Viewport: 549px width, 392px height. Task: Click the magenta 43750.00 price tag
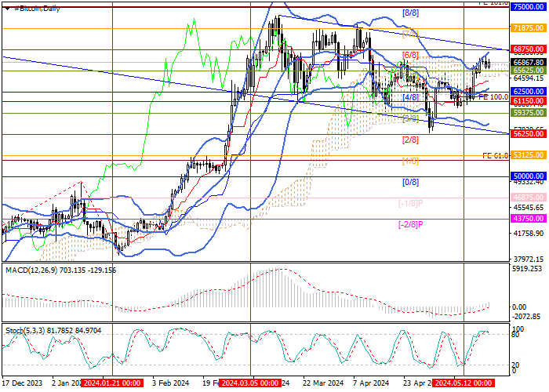528,219
